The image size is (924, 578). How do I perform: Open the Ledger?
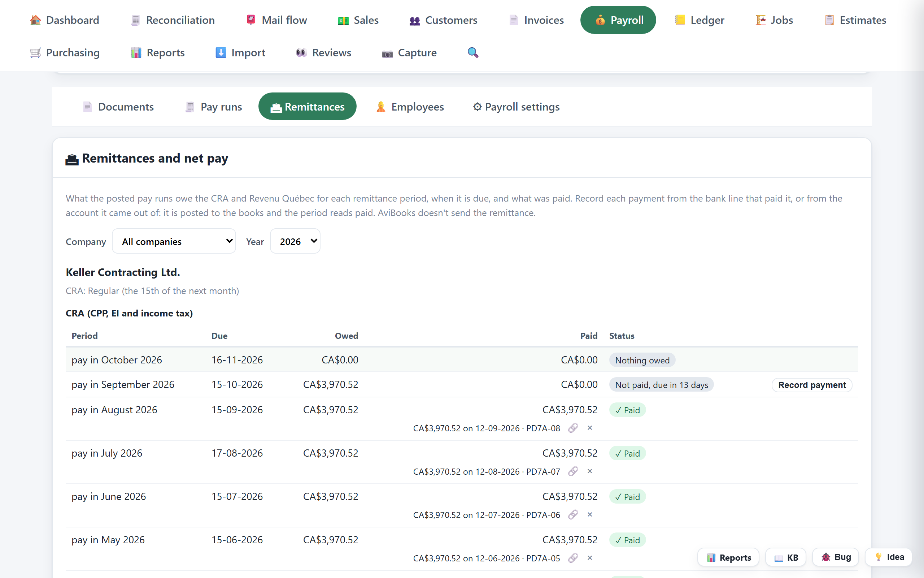click(x=699, y=20)
